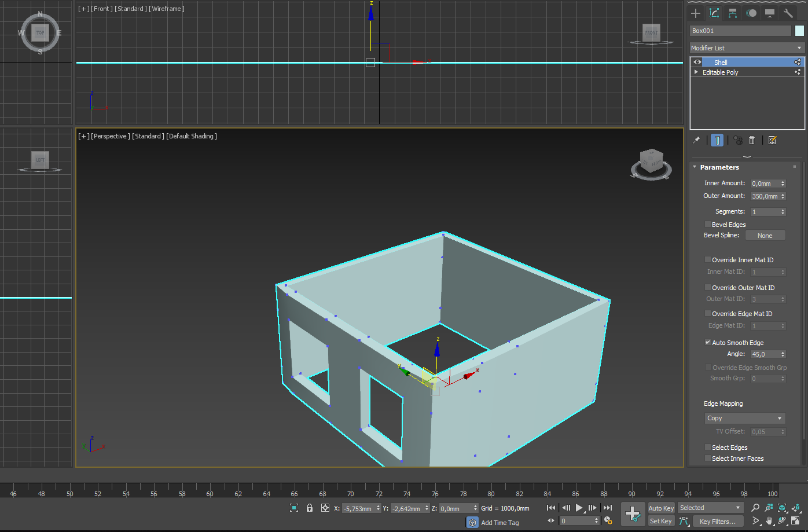Click the Key Filters button
This screenshot has width=808, height=532.
pyautogui.click(x=717, y=521)
